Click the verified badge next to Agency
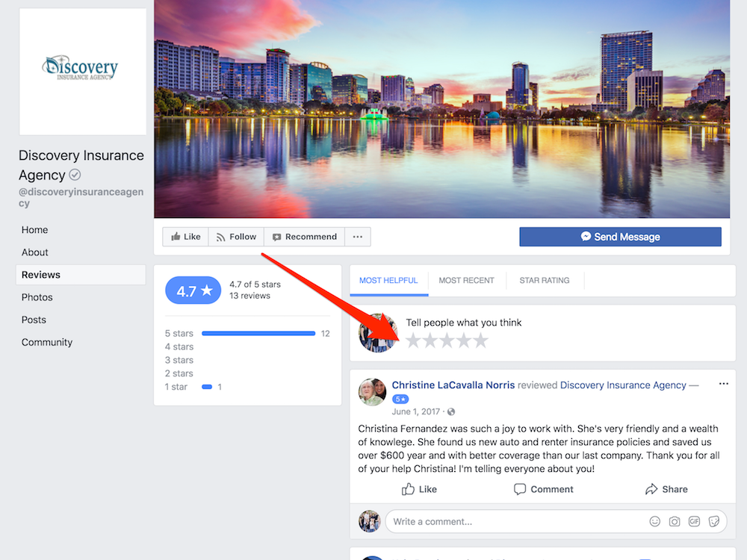Screen dimensions: 747x560 pos(75,175)
